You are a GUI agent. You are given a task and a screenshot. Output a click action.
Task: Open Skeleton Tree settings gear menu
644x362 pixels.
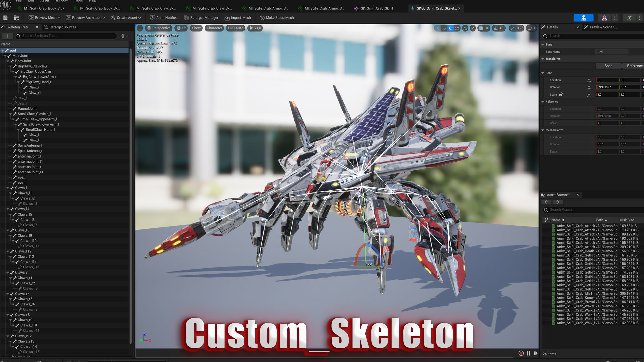[x=124, y=36]
